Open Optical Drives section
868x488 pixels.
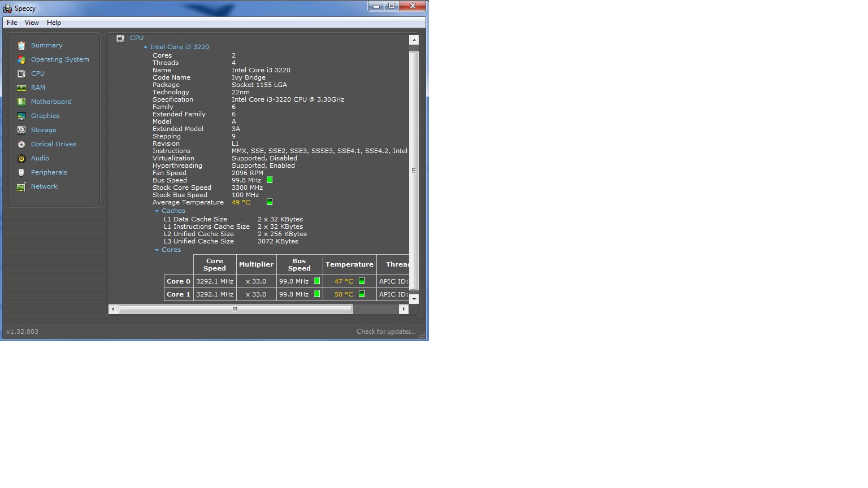tap(54, 144)
